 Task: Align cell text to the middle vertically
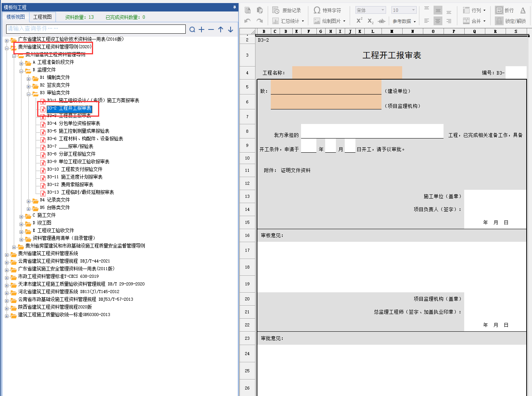point(438,10)
